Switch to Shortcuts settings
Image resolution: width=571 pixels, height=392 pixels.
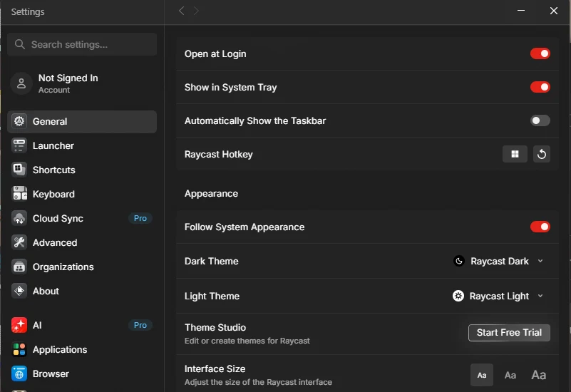pos(82,170)
